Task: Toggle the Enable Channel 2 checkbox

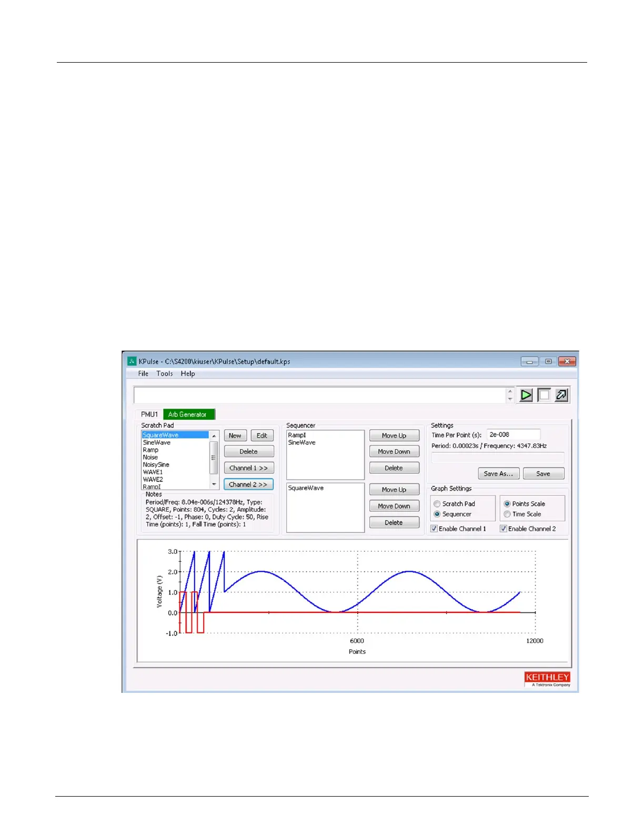Action: (504, 529)
